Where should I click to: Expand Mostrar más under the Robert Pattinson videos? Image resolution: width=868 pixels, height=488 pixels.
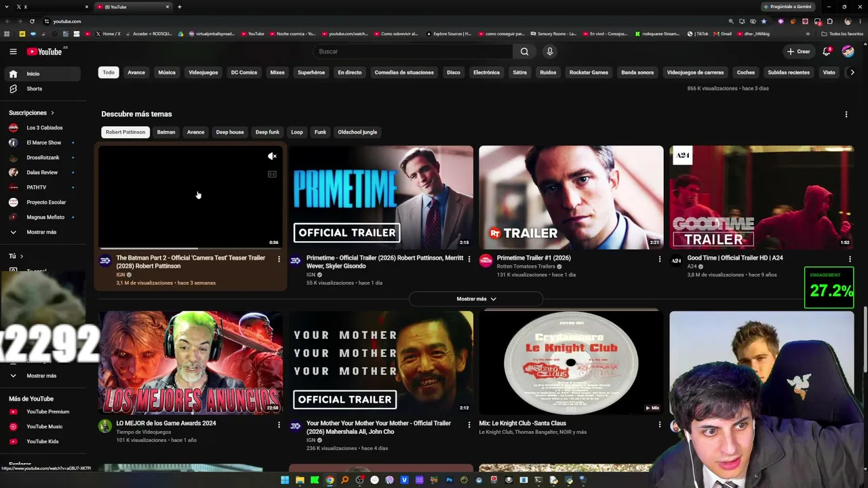[x=476, y=299]
